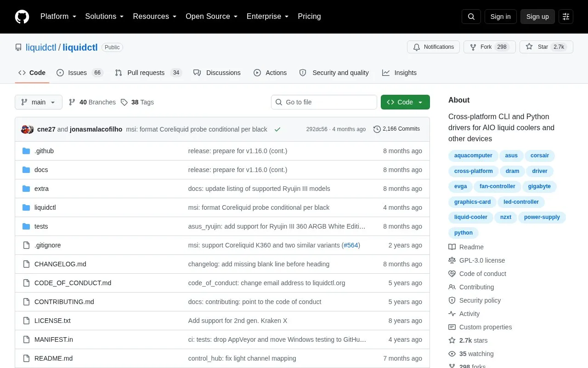Image resolution: width=588 pixels, height=368 pixels.
Task: Click the LICENSE.txt file icon
Action: pyautogui.click(x=26, y=321)
